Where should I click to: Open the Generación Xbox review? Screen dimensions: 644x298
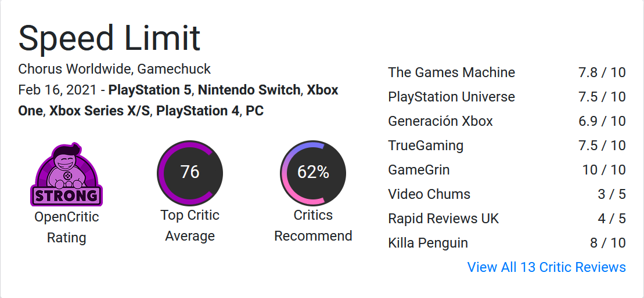440,121
